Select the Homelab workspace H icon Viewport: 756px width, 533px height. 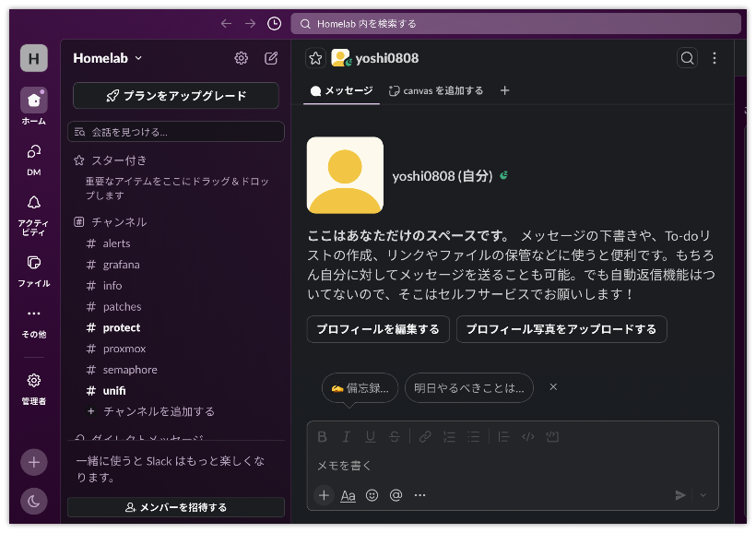coord(34,58)
